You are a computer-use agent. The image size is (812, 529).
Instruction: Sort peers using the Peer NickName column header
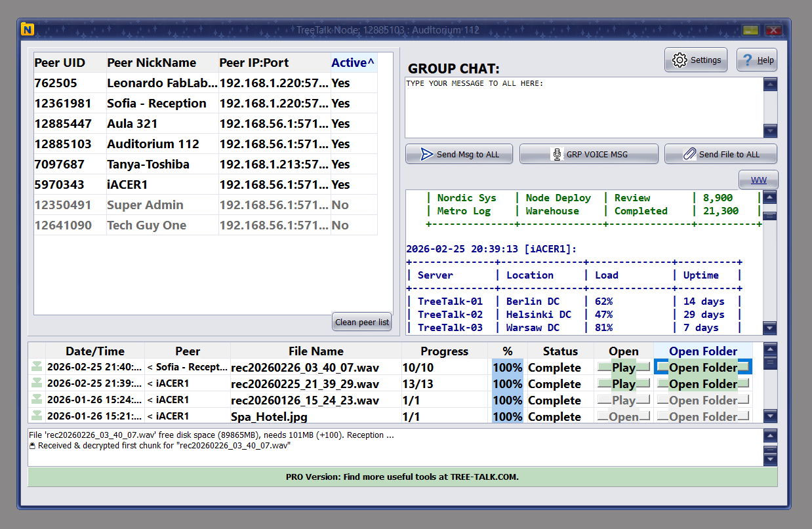(x=152, y=62)
